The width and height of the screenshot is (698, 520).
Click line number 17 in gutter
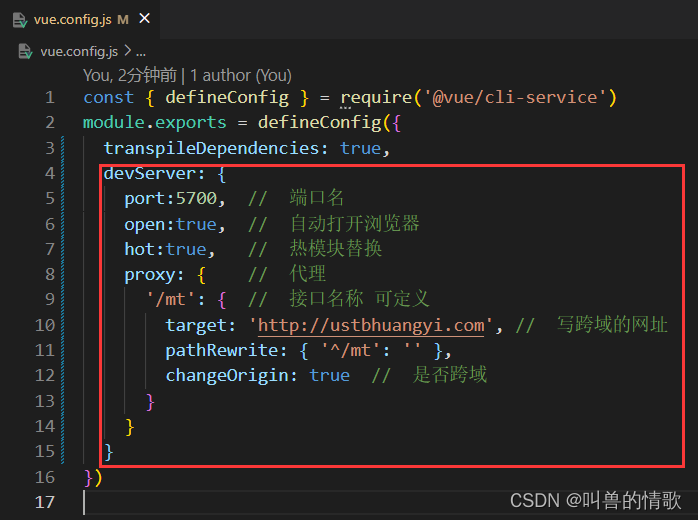click(x=45, y=502)
